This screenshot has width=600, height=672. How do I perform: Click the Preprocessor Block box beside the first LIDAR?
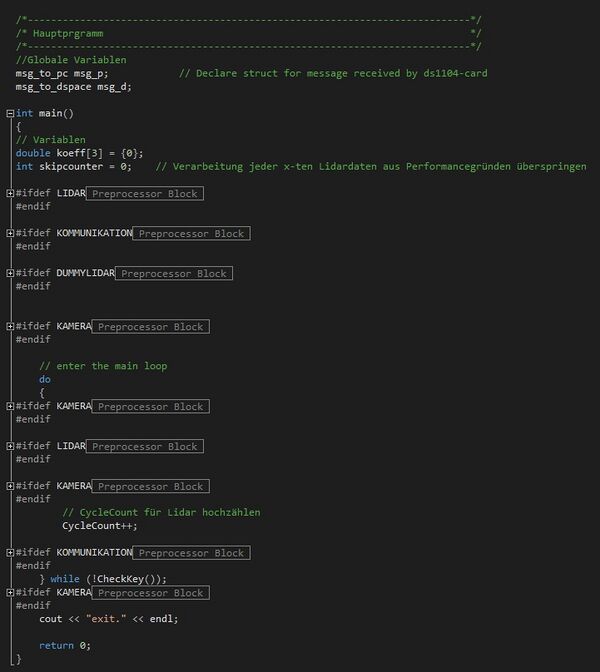click(x=144, y=193)
